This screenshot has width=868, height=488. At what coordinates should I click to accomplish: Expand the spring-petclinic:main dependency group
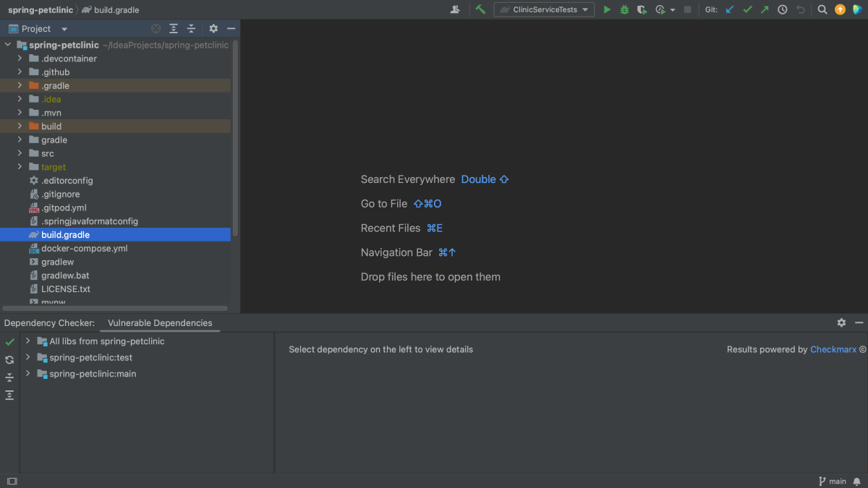pos(27,373)
